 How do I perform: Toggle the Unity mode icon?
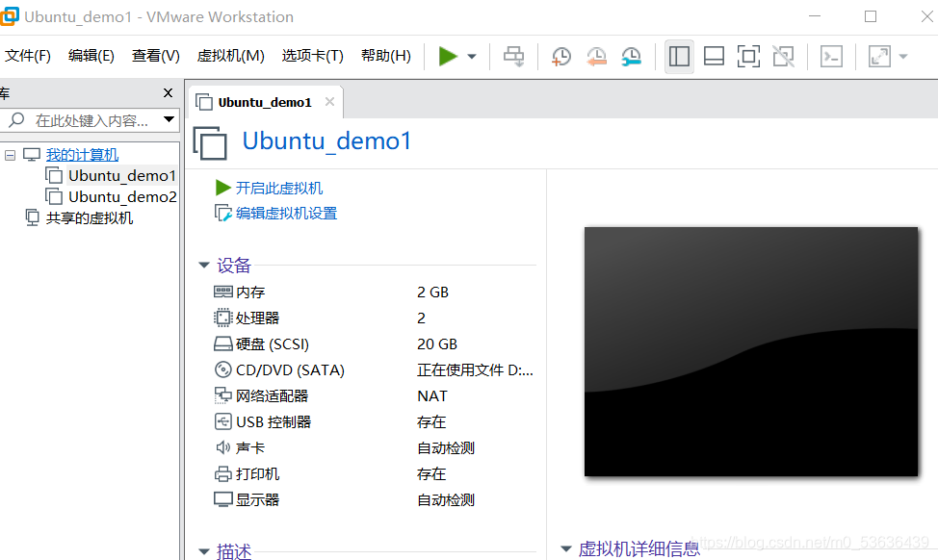pos(783,56)
